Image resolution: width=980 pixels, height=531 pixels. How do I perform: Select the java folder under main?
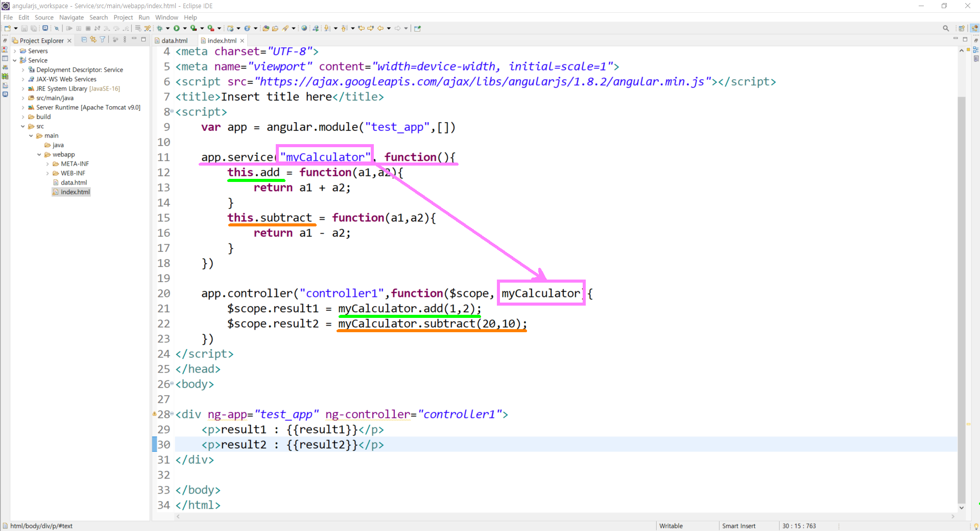click(54, 145)
